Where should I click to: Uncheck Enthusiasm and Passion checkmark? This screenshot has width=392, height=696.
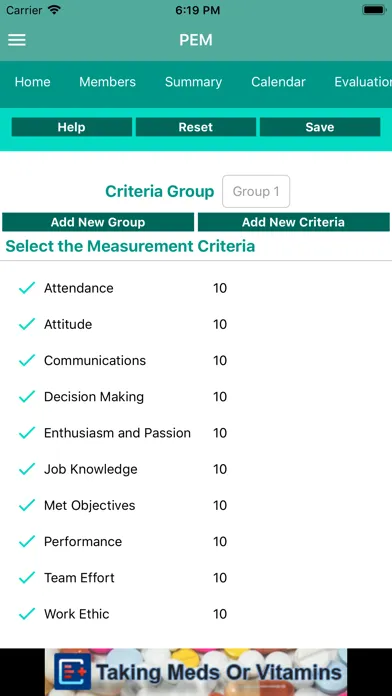pyautogui.click(x=27, y=433)
